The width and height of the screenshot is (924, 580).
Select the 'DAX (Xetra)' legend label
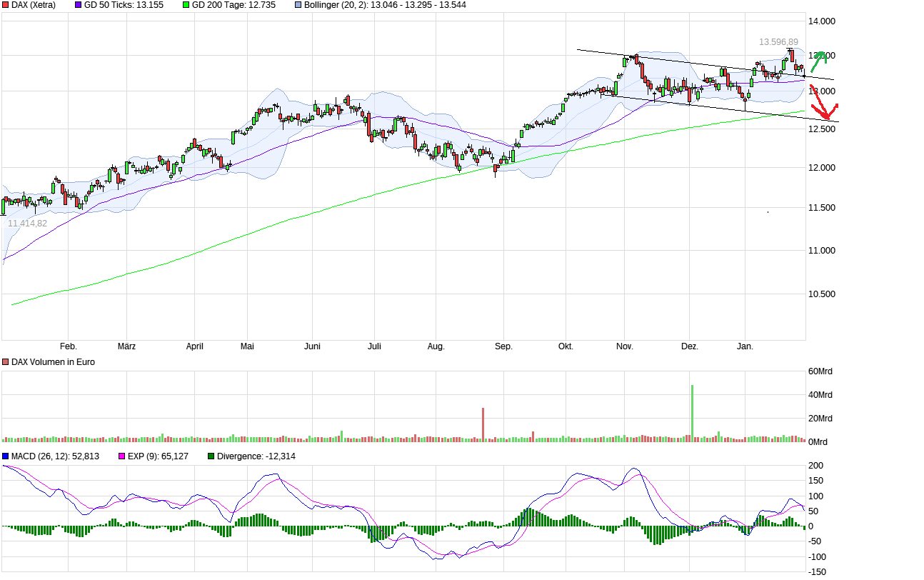click(34, 5)
